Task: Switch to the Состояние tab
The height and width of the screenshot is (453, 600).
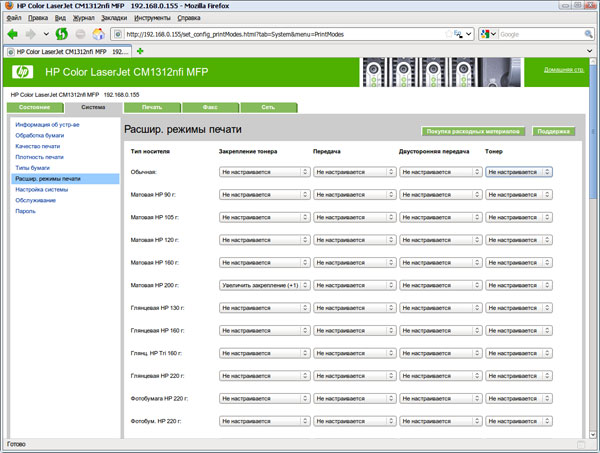Action: (x=35, y=108)
